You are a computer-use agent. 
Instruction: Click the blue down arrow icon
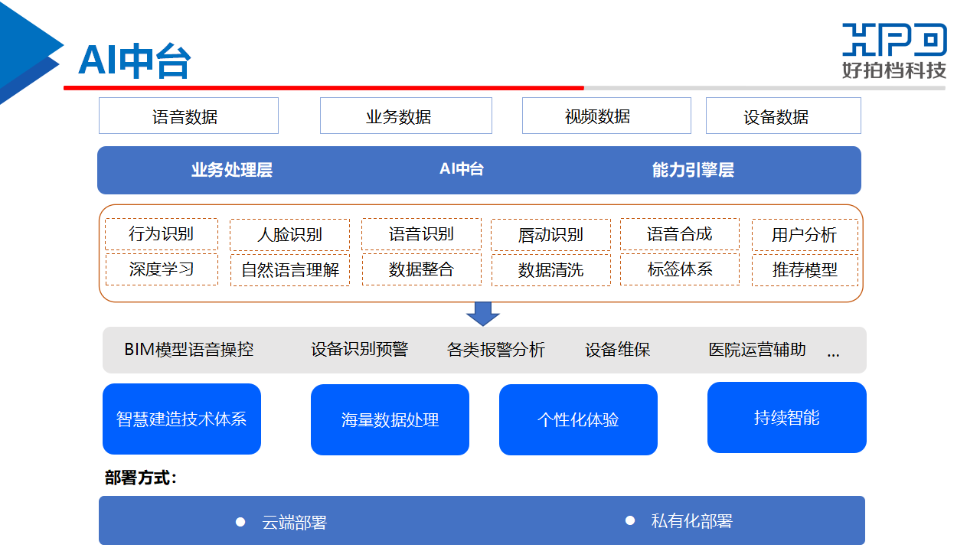click(x=483, y=313)
